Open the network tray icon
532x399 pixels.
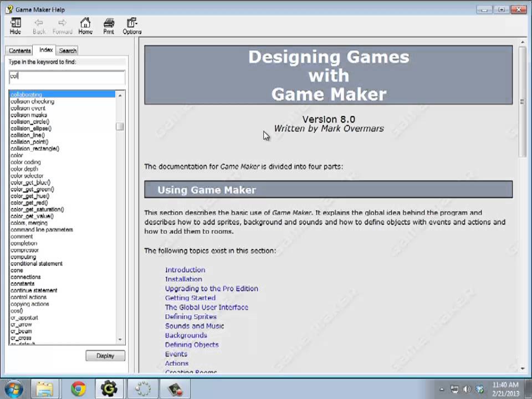coord(454,389)
